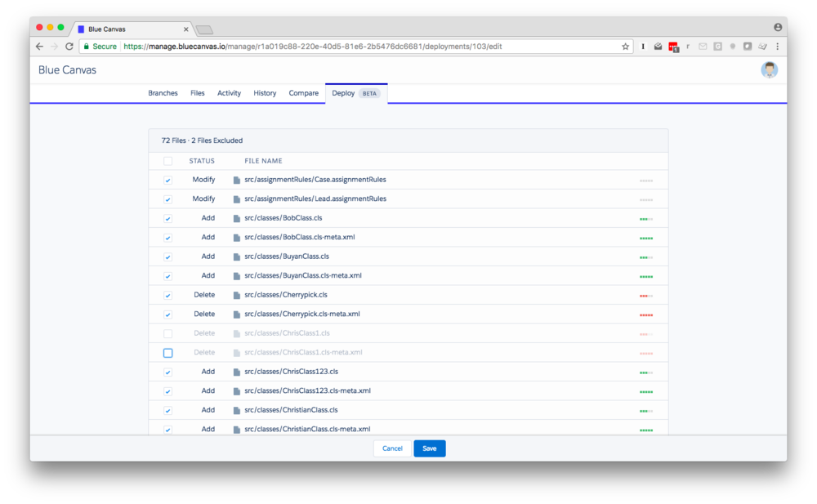This screenshot has width=817, height=504.
Task: Click the gray change bar for Case.assignmentRules
Action: [x=646, y=181]
